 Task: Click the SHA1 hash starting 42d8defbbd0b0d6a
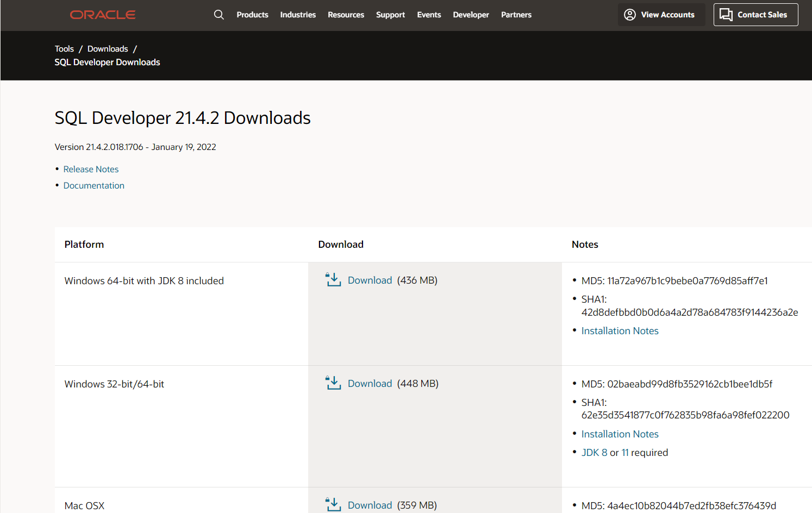tap(690, 312)
